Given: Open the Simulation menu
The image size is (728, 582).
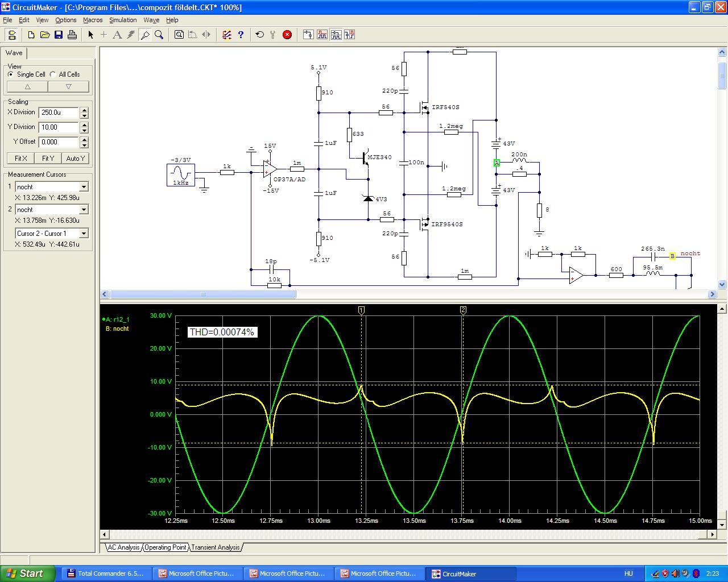Looking at the screenshot, I should [123, 20].
